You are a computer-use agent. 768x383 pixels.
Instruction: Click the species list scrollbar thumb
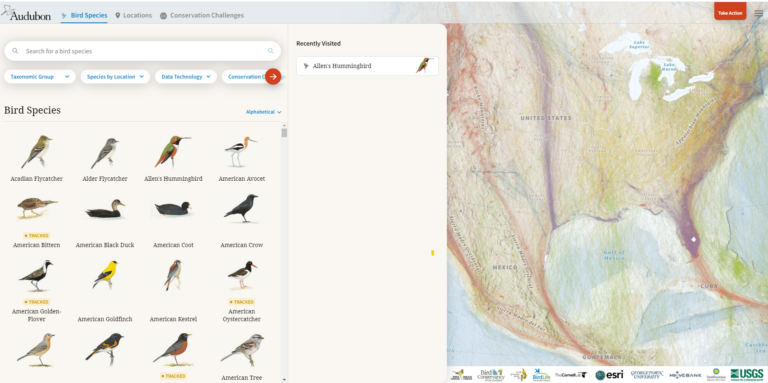(x=284, y=133)
